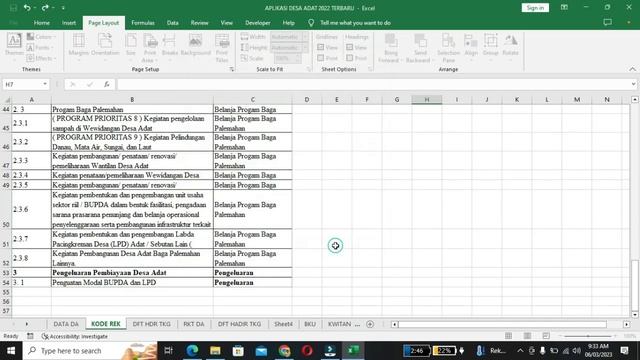Click the Name Box showing H7
This screenshot has width=640, height=360.
point(22,84)
